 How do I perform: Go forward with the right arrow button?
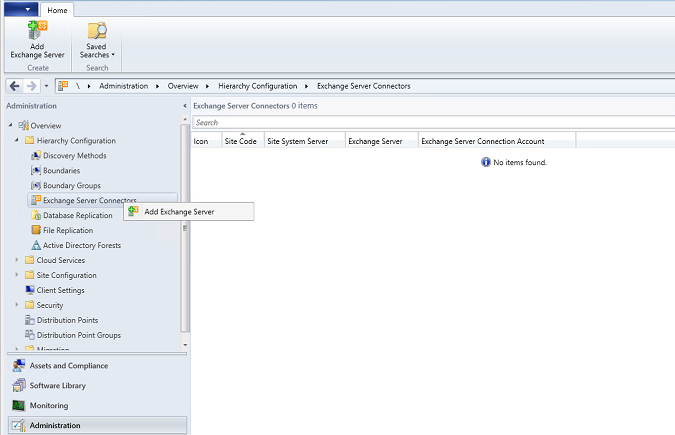point(32,86)
